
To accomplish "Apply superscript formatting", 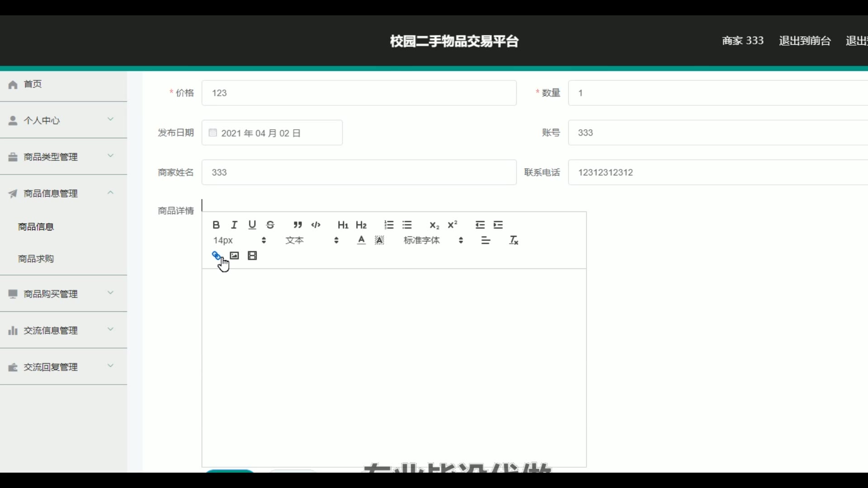I will [x=453, y=225].
